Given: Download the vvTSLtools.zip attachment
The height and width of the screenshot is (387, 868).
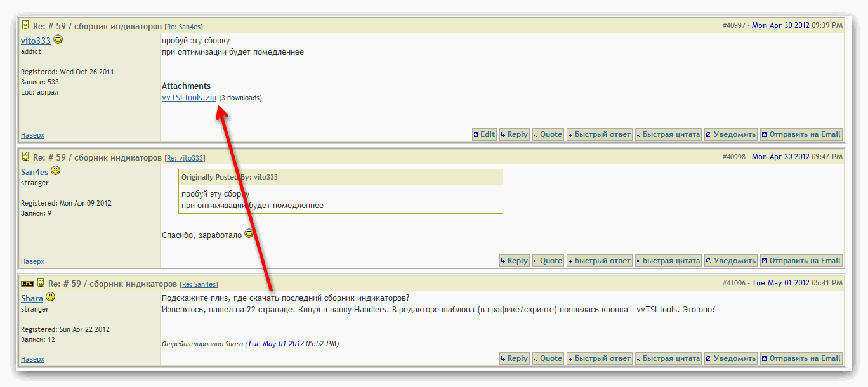Looking at the screenshot, I should (189, 98).
